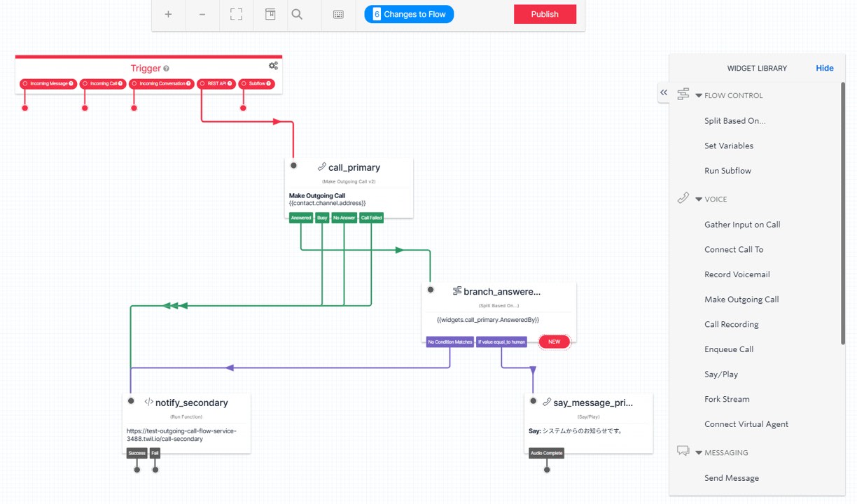Click the No Answer transition tag
Viewport: 857px width, 504px height.
tap(344, 218)
